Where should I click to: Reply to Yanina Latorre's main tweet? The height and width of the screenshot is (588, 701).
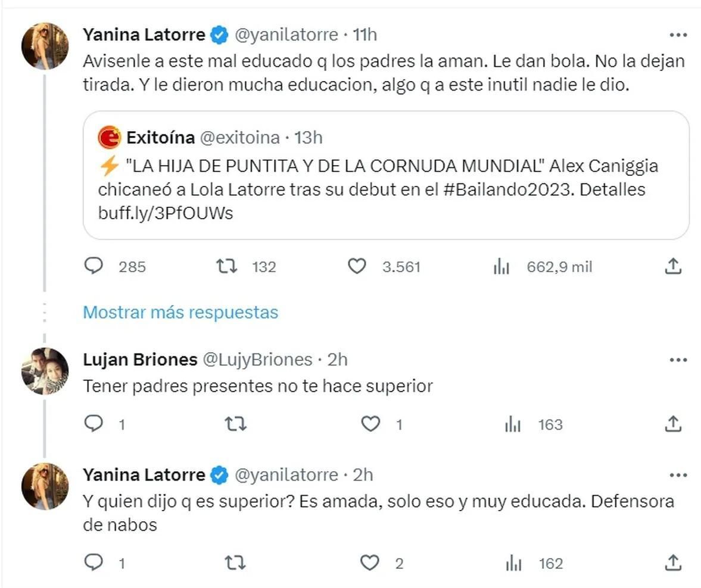tap(94, 266)
